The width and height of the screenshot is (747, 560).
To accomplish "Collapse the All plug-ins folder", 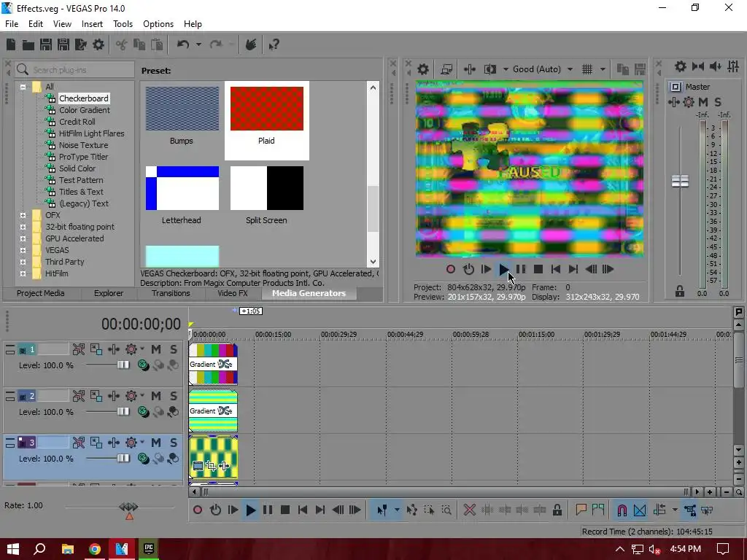I will [23, 87].
